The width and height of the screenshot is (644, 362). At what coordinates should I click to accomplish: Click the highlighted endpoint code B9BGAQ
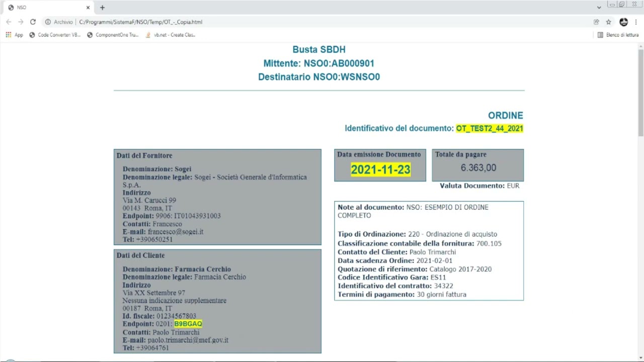click(x=188, y=324)
